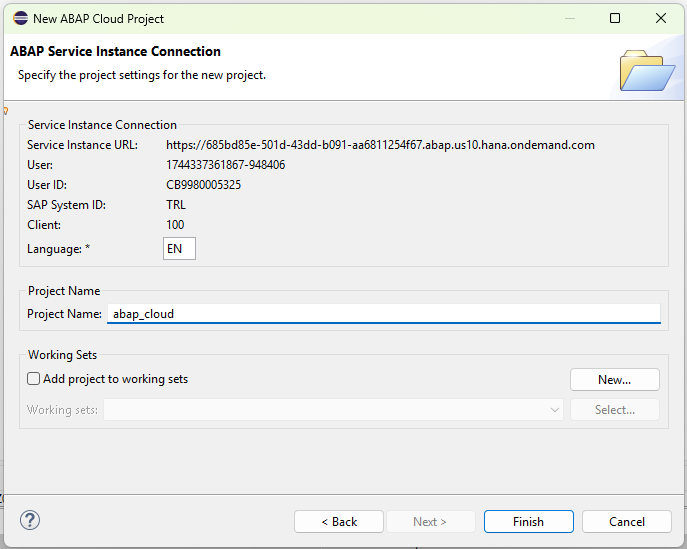Select the user value 1744337361867-948406
Viewport: 687px width, 549px height.
[226, 165]
